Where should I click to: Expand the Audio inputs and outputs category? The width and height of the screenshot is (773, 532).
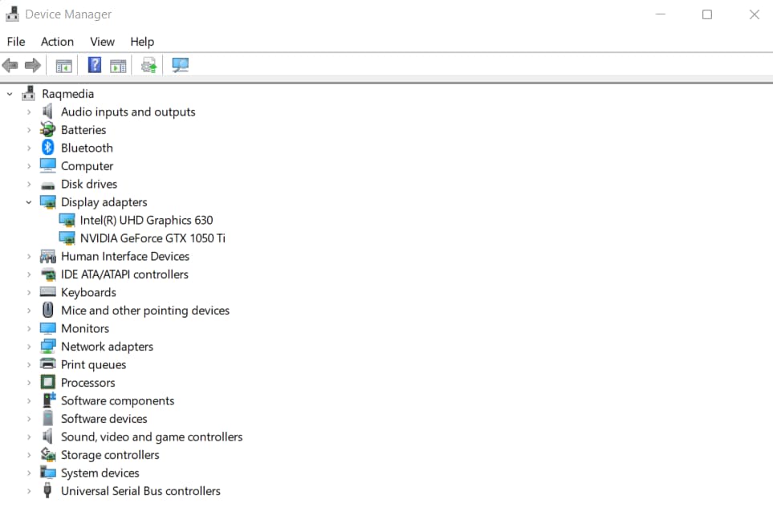click(29, 112)
